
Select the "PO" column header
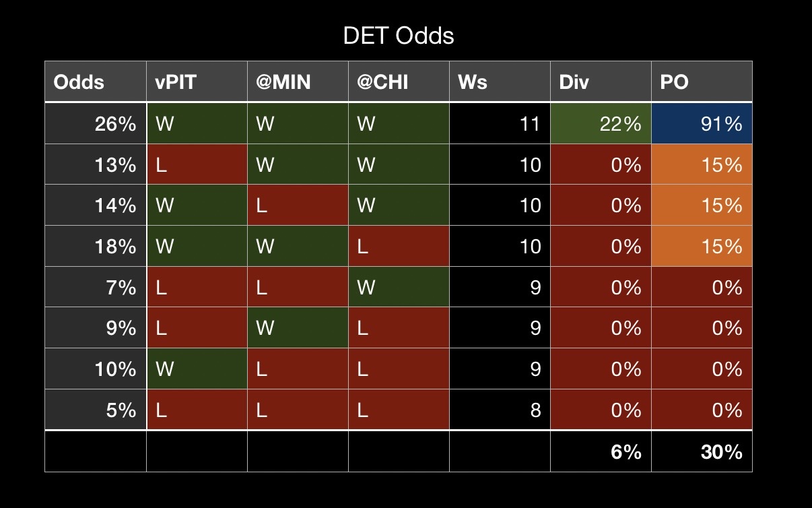pyautogui.click(x=702, y=82)
